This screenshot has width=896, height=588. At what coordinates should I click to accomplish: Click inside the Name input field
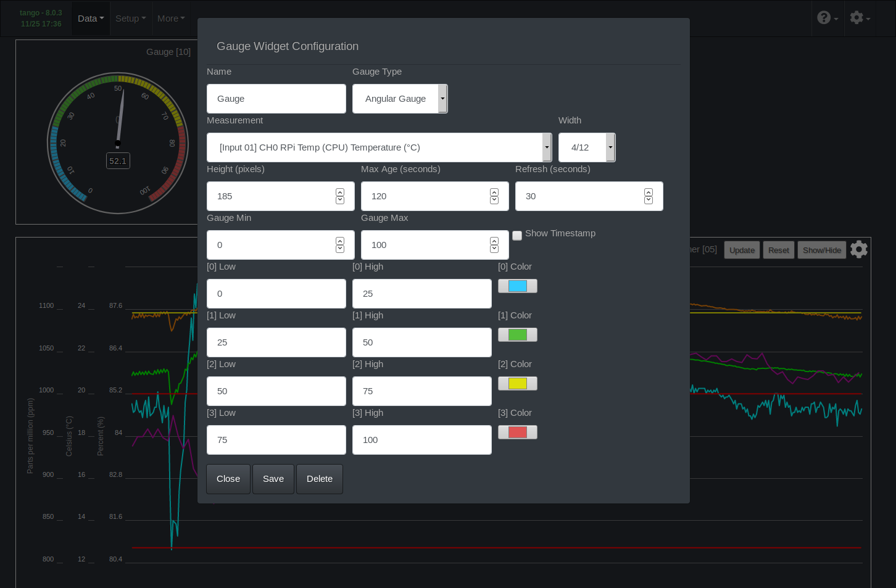[x=276, y=98]
